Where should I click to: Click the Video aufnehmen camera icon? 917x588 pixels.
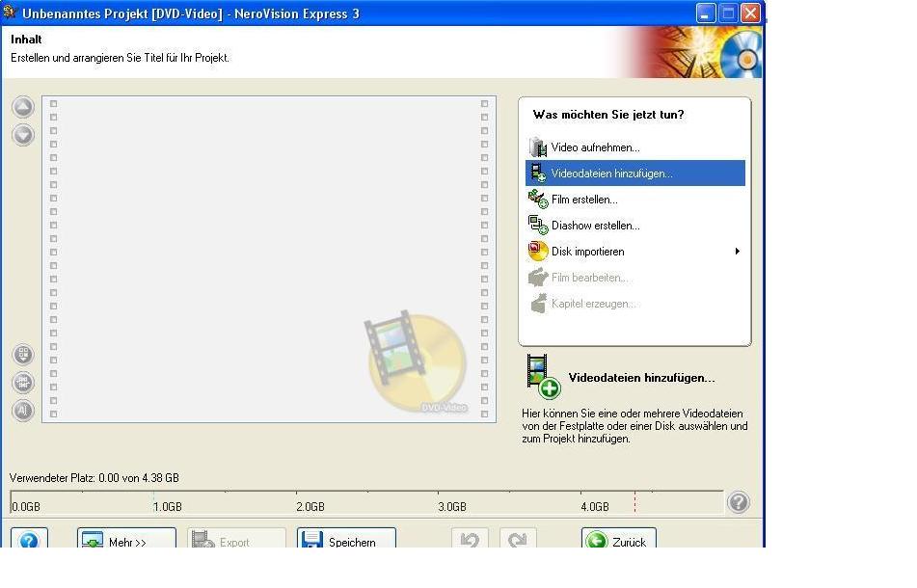(x=537, y=147)
